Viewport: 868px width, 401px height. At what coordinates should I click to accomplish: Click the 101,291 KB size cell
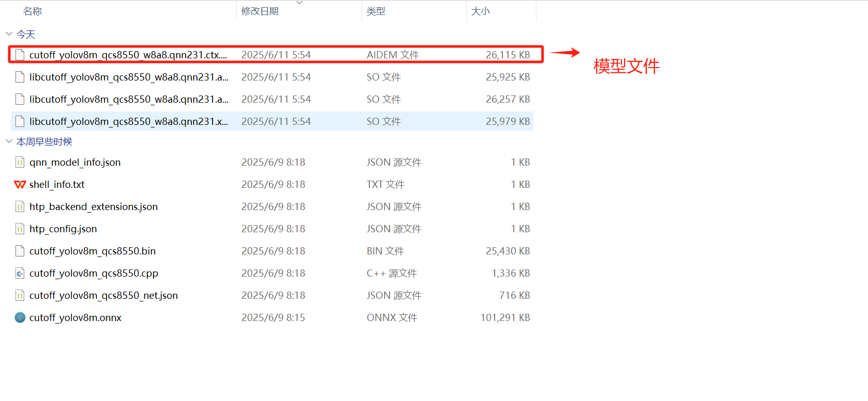(x=505, y=317)
